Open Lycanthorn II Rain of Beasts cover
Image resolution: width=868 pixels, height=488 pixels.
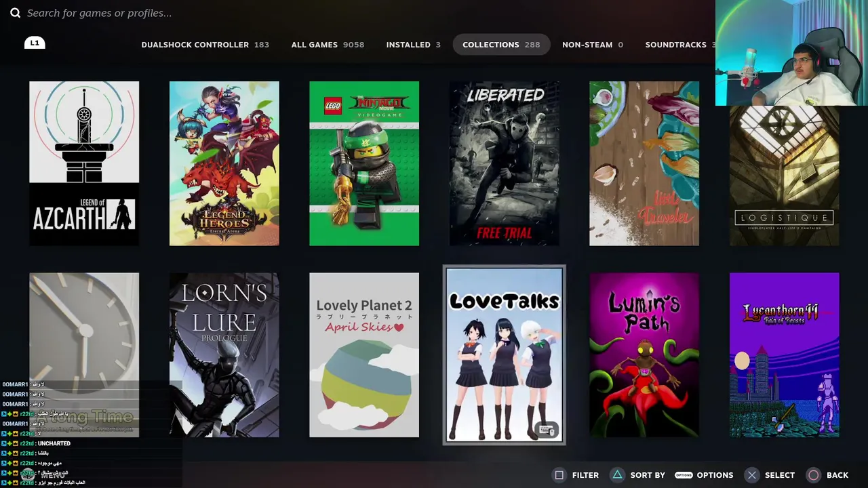(784, 355)
